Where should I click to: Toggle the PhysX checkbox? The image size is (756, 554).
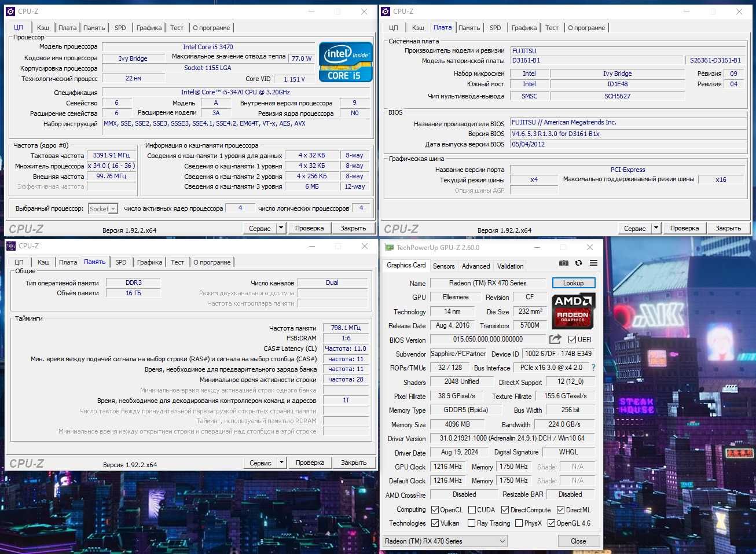tap(519, 523)
